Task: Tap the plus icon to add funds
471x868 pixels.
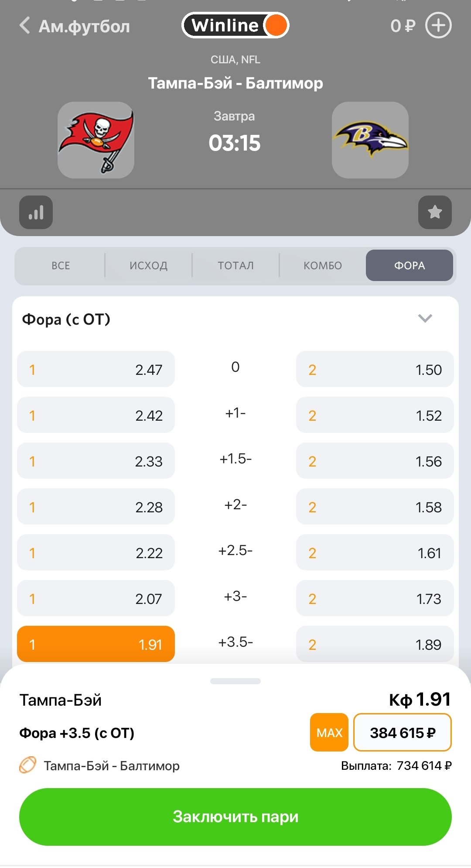Action: [x=438, y=26]
